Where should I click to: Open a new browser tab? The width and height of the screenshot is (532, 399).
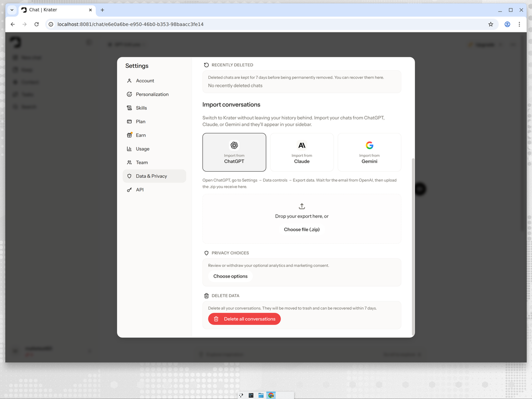[x=102, y=10]
